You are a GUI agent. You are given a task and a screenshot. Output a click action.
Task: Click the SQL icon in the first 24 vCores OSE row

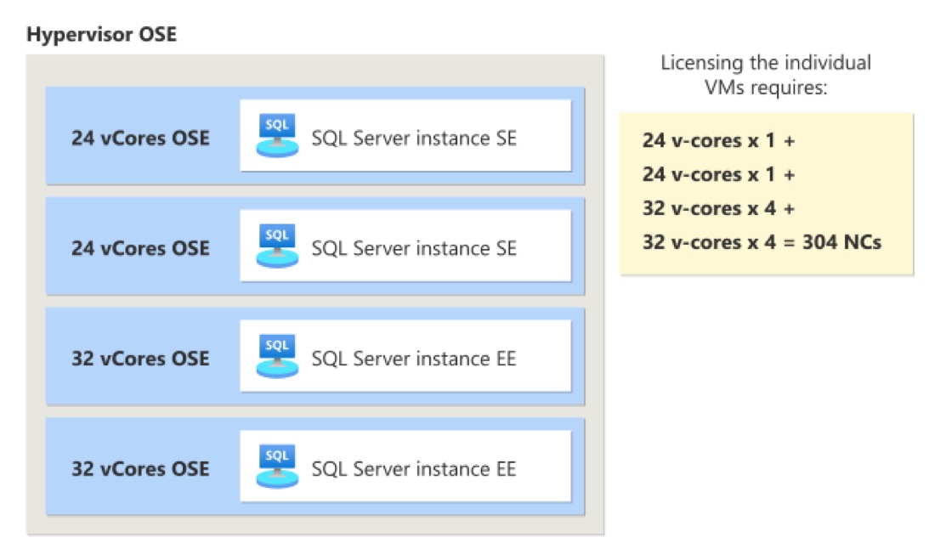pos(277,136)
